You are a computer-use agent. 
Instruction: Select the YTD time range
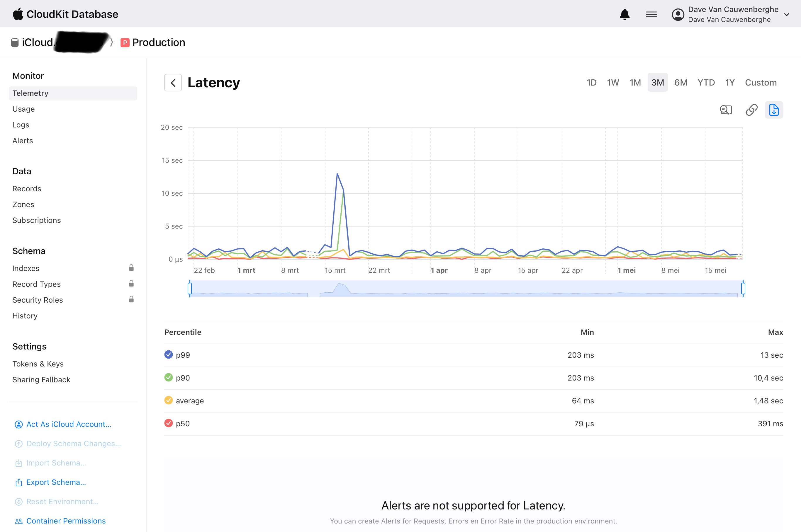(x=706, y=82)
